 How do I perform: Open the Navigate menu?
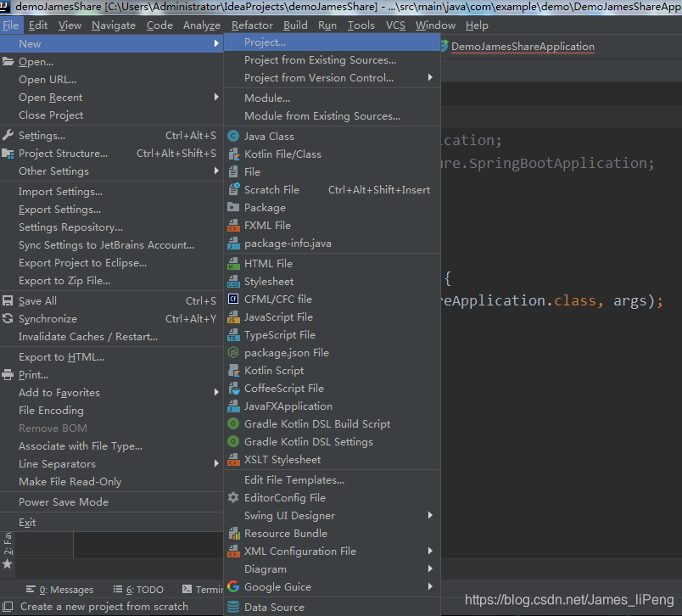click(x=114, y=25)
